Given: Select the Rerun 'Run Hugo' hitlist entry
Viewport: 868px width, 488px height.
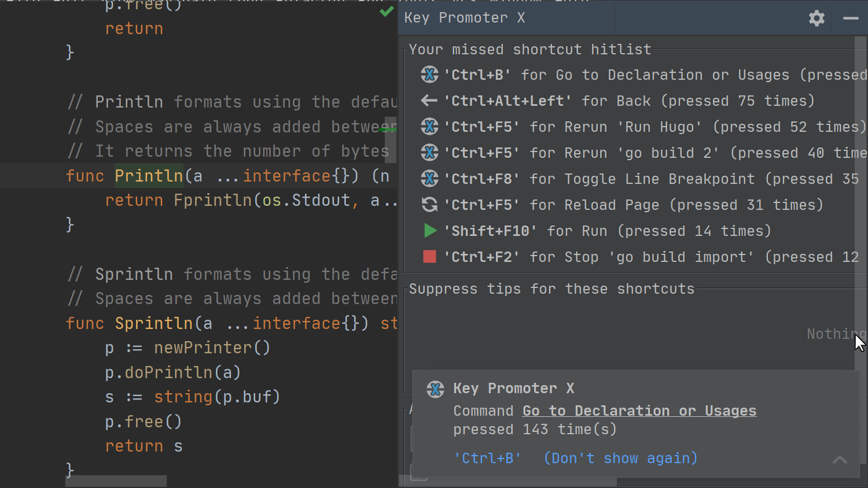Looking at the screenshot, I should [x=654, y=127].
